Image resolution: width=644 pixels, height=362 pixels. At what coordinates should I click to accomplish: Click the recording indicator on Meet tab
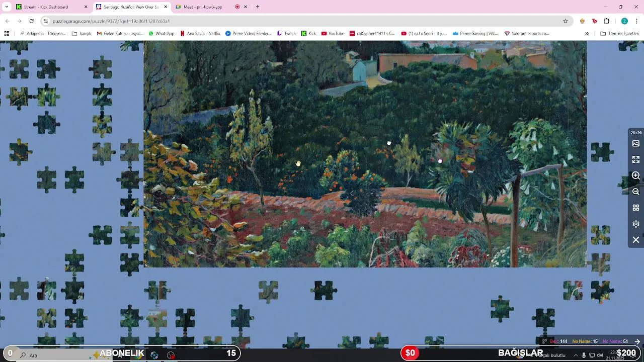[x=237, y=7]
